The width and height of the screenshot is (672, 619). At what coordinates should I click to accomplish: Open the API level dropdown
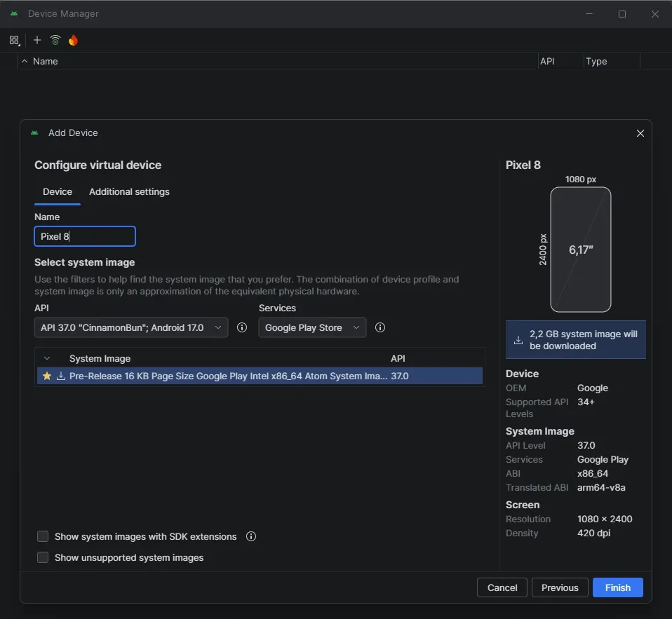(x=131, y=327)
